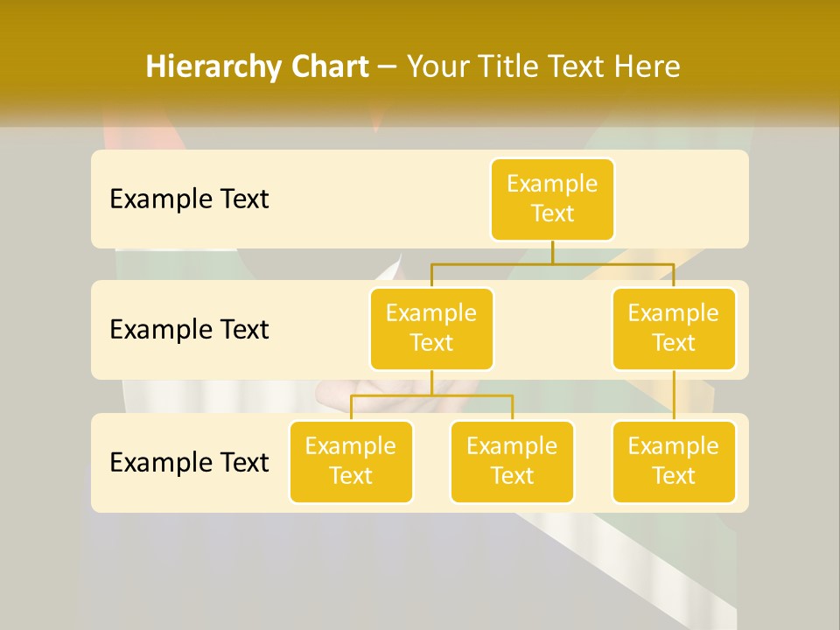Pick the leftmost box in the bottom level
The height and width of the screenshot is (630, 840).
click(x=351, y=462)
